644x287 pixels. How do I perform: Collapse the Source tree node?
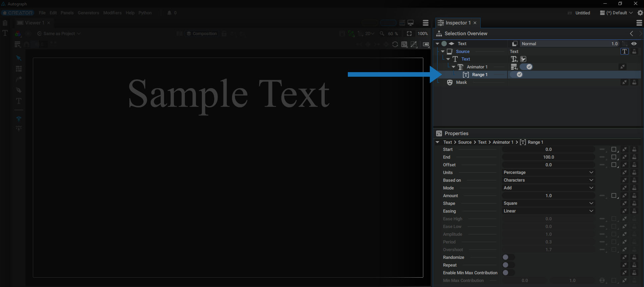click(443, 51)
